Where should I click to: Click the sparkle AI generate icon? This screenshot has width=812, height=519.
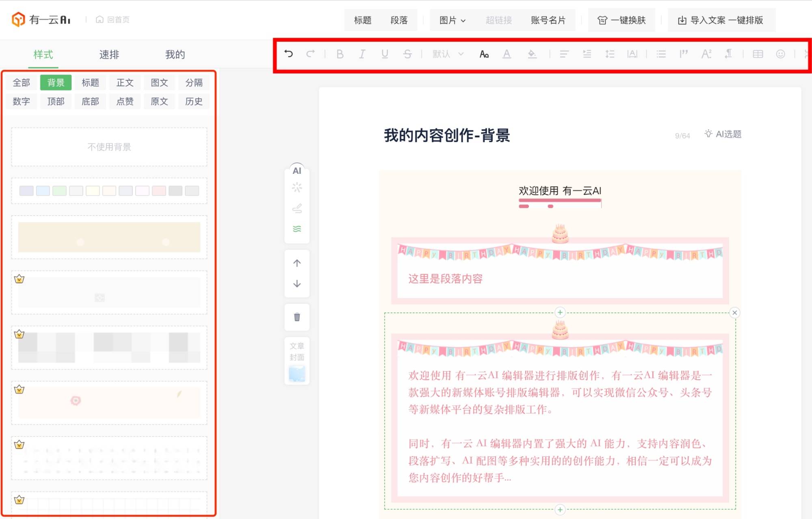pyautogui.click(x=297, y=188)
